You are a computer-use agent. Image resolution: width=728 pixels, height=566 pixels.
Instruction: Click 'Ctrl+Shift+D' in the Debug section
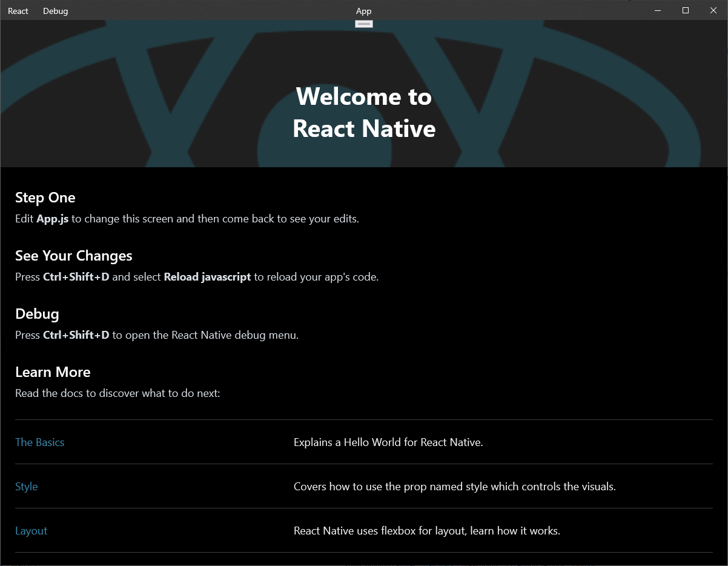click(76, 335)
